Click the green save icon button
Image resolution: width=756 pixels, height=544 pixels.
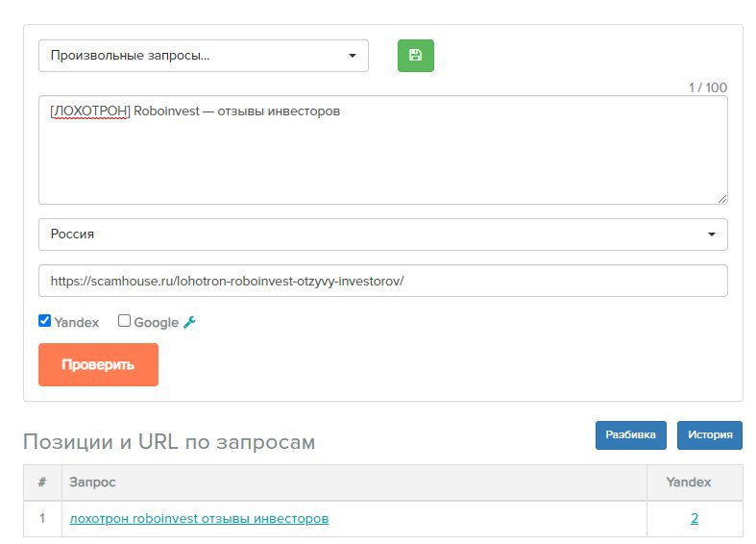point(416,56)
